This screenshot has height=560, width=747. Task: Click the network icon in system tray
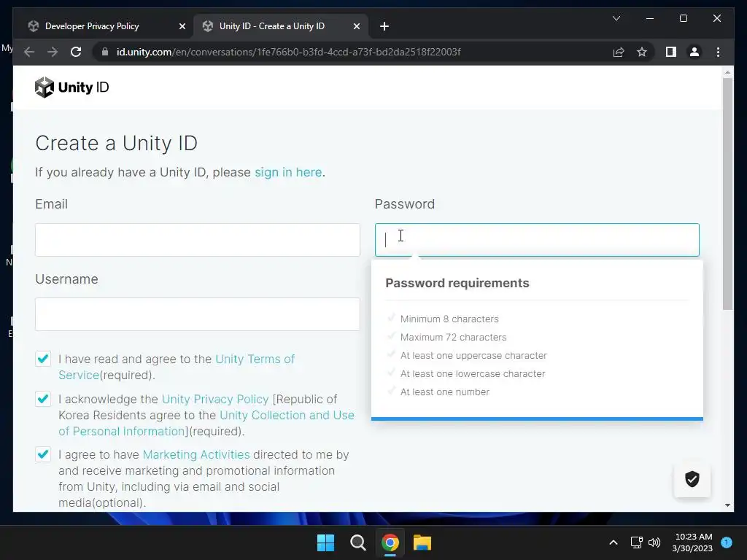tap(636, 542)
